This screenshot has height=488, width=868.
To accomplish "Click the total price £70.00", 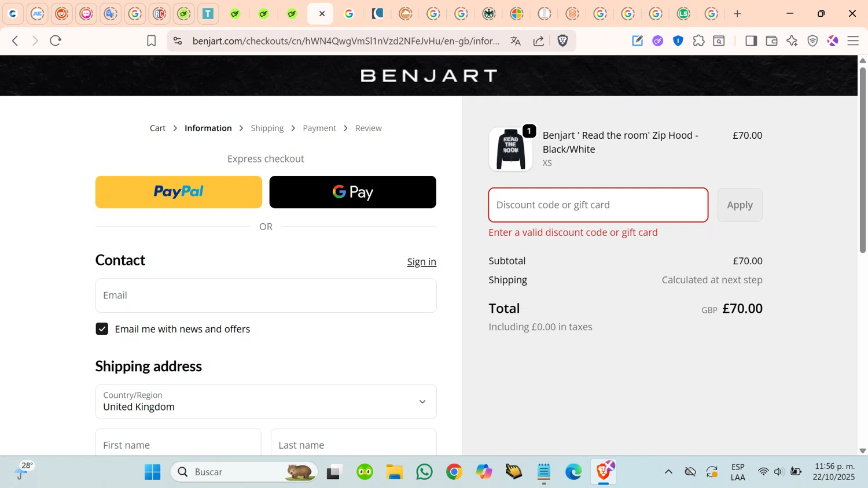I will [742, 309].
